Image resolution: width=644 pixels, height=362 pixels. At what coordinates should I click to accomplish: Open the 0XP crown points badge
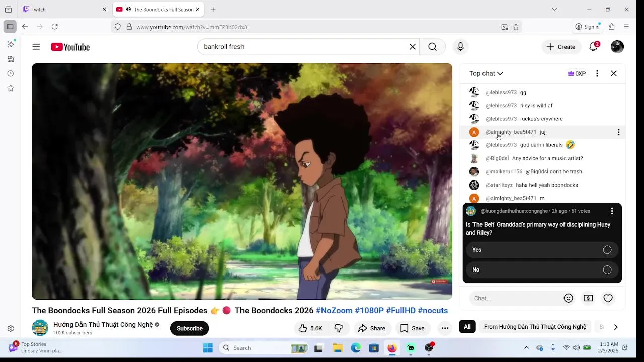577,73
